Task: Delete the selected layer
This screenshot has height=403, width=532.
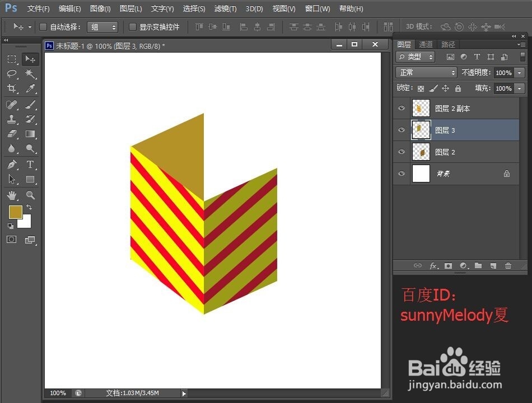Action: click(508, 266)
